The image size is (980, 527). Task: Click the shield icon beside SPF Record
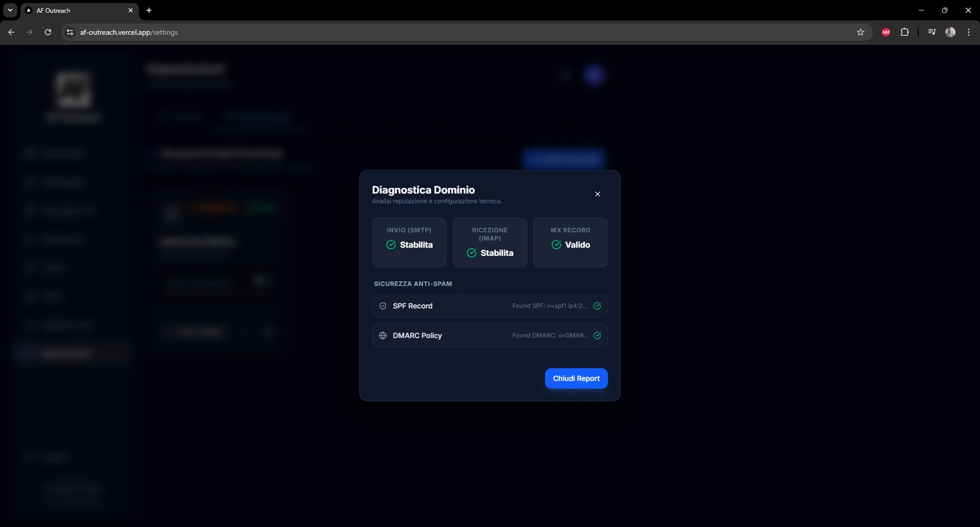click(383, 306)
